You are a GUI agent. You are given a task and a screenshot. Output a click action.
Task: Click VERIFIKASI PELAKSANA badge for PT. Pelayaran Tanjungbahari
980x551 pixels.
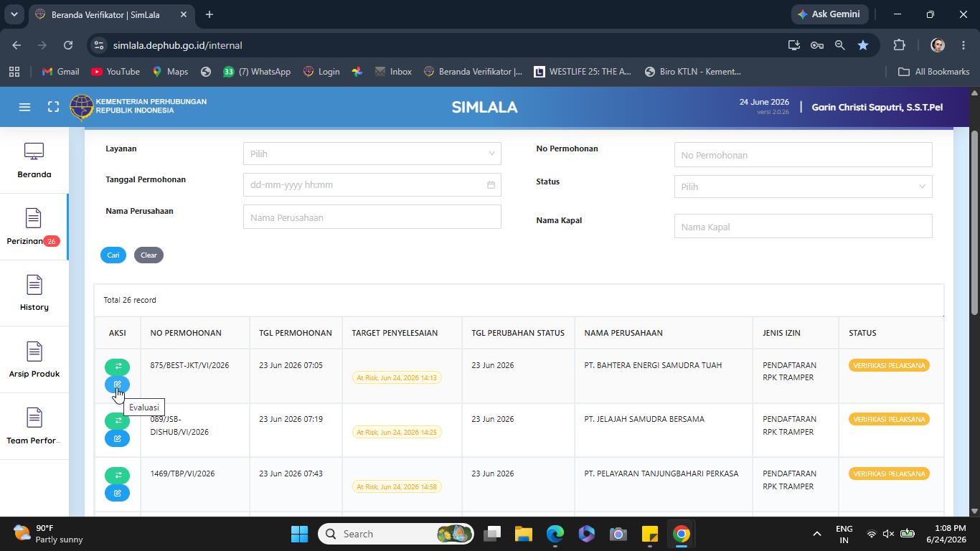[x=889, y=474]
